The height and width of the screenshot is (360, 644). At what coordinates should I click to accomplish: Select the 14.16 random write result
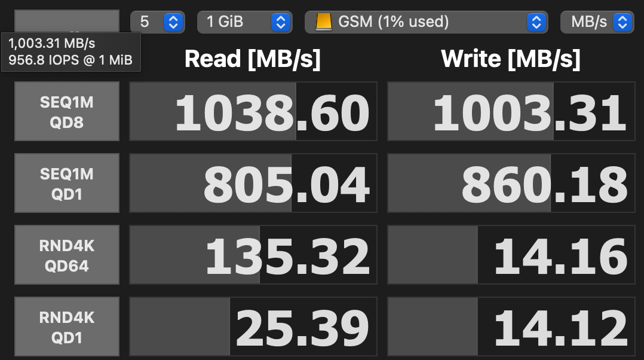(511, 255)
